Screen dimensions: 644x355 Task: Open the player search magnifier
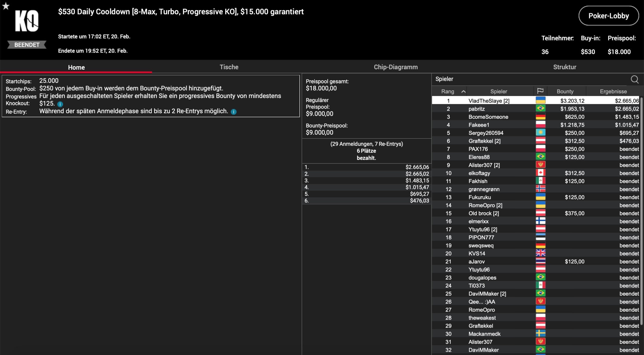(x=634, y=79)
